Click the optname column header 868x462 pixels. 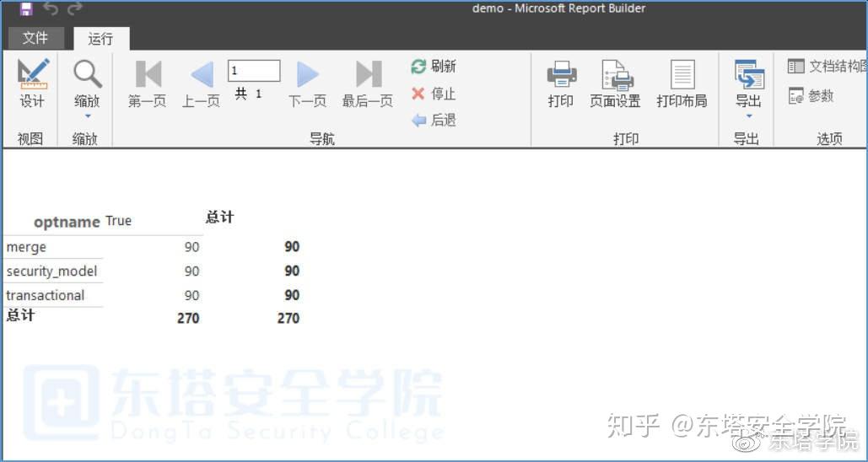(x=67, y=222)
